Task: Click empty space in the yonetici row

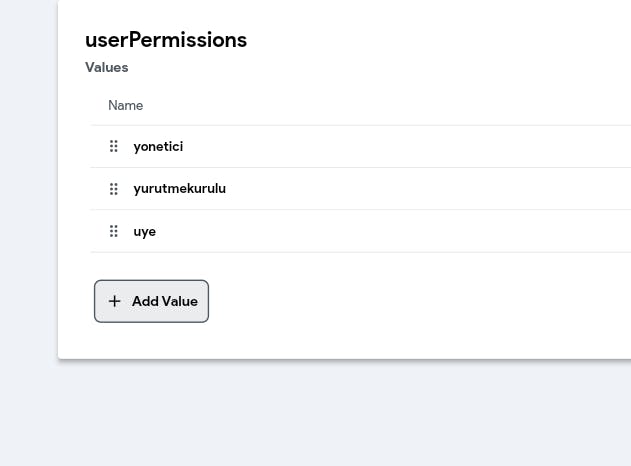Action: (x=402, y=146)
